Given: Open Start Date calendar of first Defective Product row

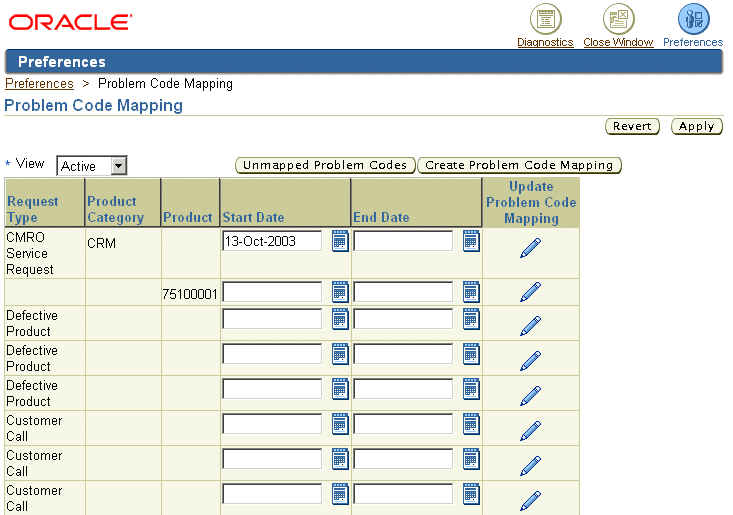Looking at the screenshot, I should point(340,319).
